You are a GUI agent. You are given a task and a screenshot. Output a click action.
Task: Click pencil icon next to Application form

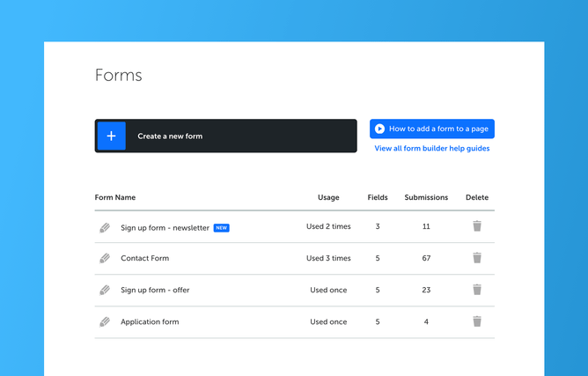(x=105, y=321)
